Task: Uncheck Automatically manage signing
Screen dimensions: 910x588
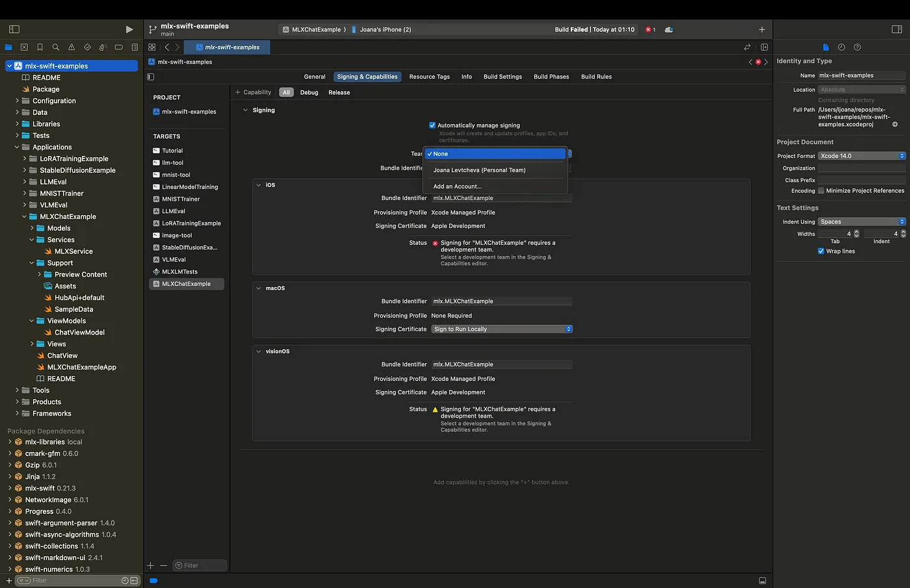Action: click(432, 125)
